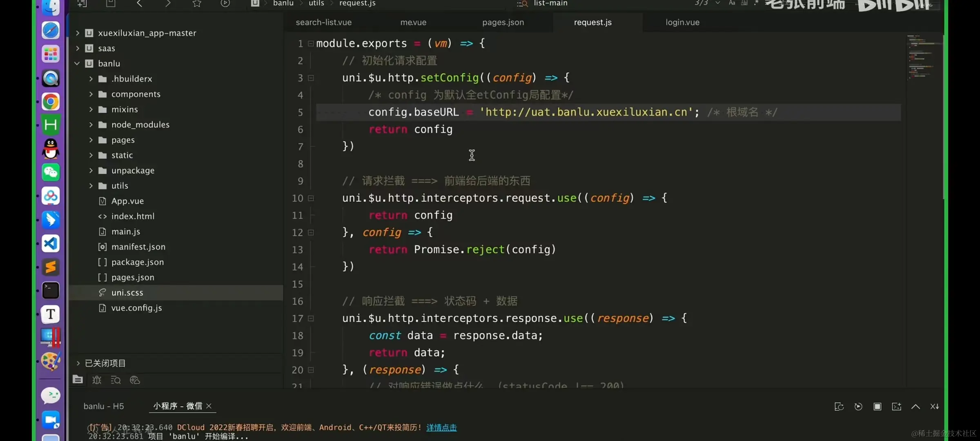Open the banlu - H5 console tab
Viewport: 980px width, 441px height.
click(x=104, y=406)
